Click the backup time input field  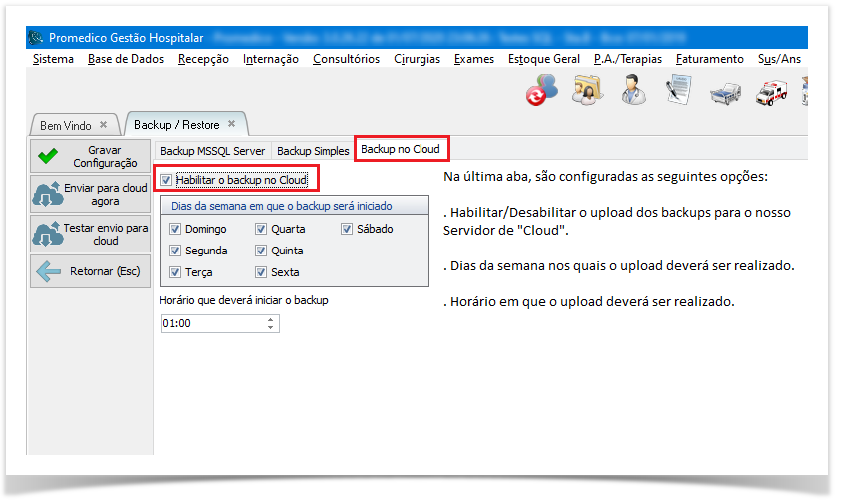coord(210,323)
